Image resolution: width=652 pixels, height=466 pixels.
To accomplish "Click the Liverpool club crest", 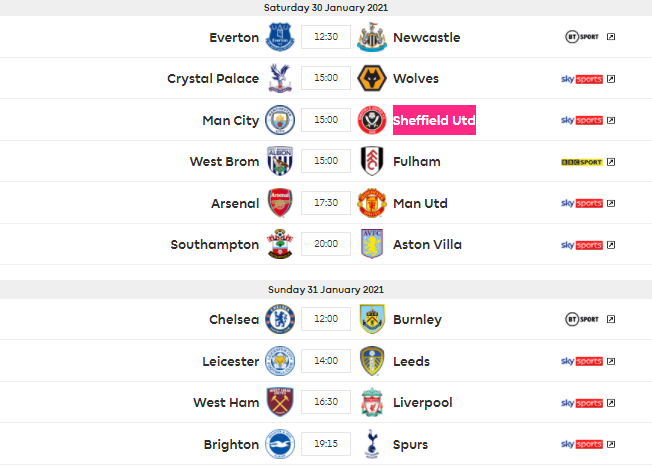I will tap(373, 403).
